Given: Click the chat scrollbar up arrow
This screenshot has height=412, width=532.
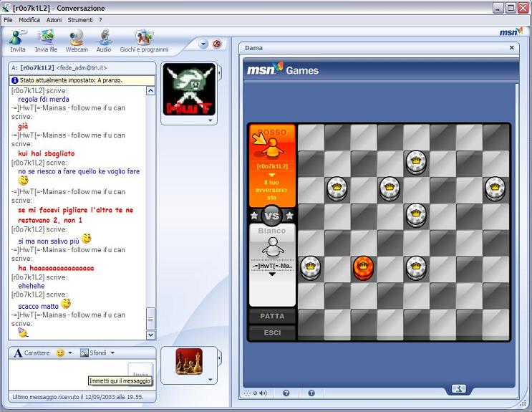Looking at the screenshot, I should click(x=150, y=91).
